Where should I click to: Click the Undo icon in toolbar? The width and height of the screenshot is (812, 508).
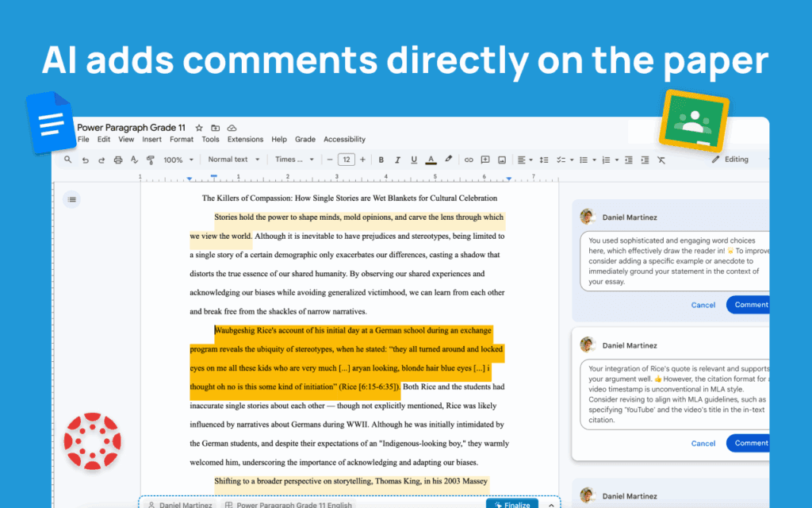click(x=85, y=160)
